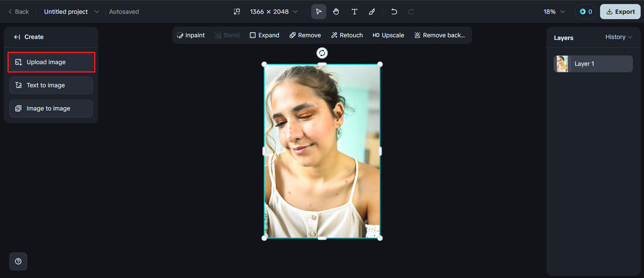Activate the Inpaint tool
The height and width of the screenshot is (278, 644).
click(x=191, y=35)
